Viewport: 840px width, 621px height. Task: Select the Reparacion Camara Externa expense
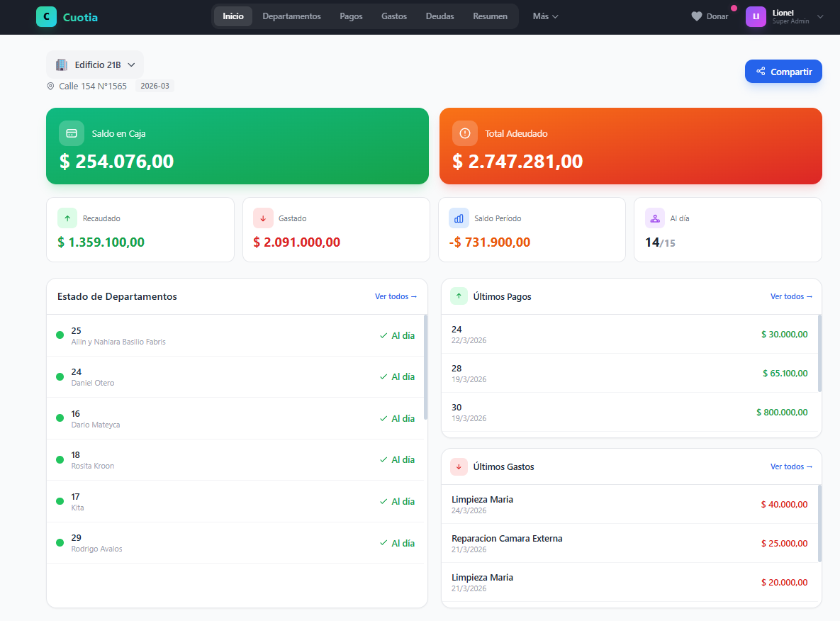pos(630,543)
